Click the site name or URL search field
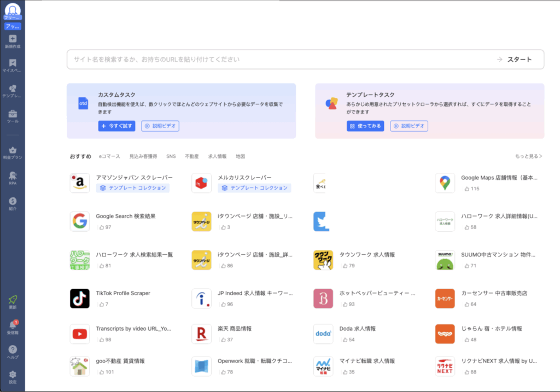560x392 pixels. coord(279,60)
